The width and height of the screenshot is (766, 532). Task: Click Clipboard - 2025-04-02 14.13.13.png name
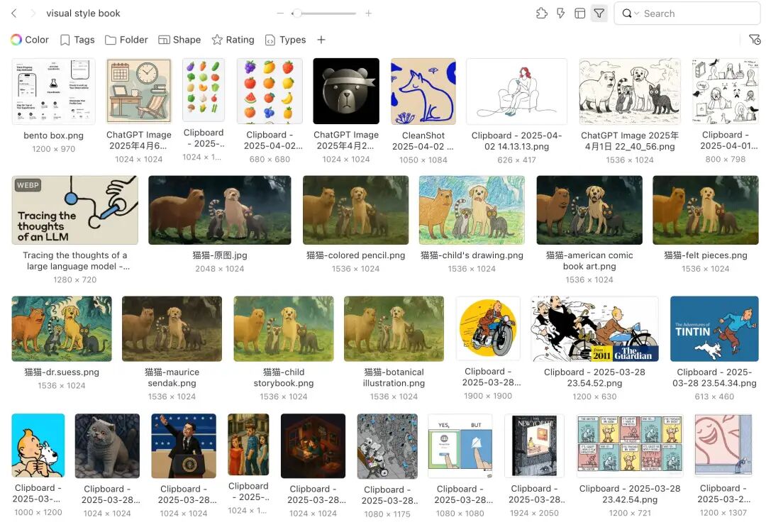[x=517, y=140]
